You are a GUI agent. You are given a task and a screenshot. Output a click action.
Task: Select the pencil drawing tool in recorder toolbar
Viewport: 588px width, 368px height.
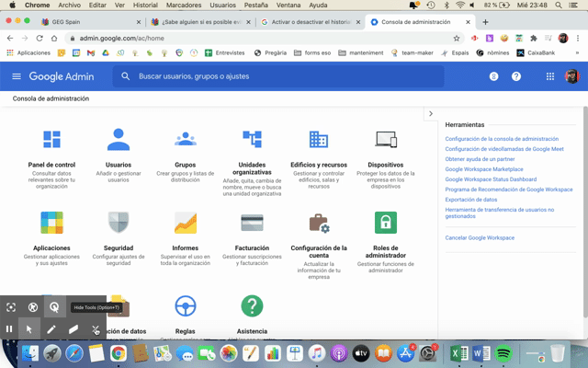pyautogui.click(x=51, y=329)
